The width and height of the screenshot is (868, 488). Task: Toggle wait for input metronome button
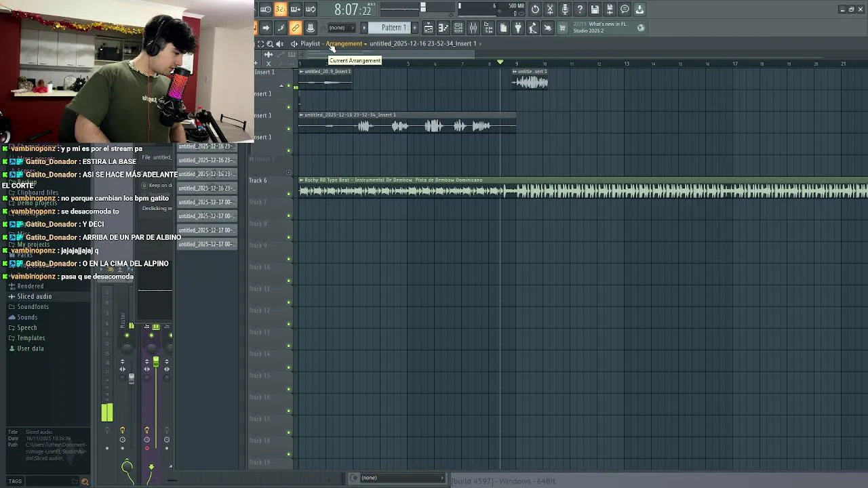click(x=265, y=9)
